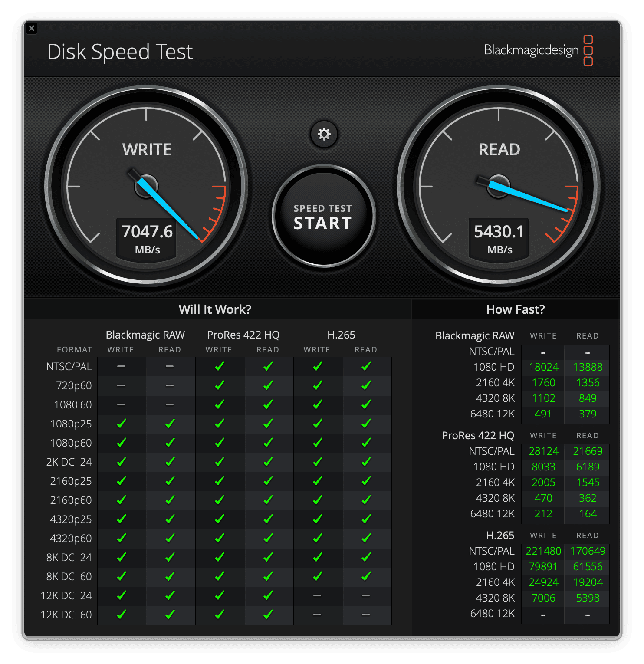Select the How Fast? section header

516,309
